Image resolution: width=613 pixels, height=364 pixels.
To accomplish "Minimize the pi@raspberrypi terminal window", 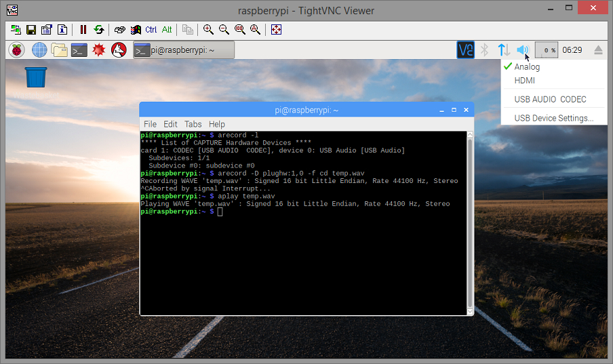I will coord(441,110).
